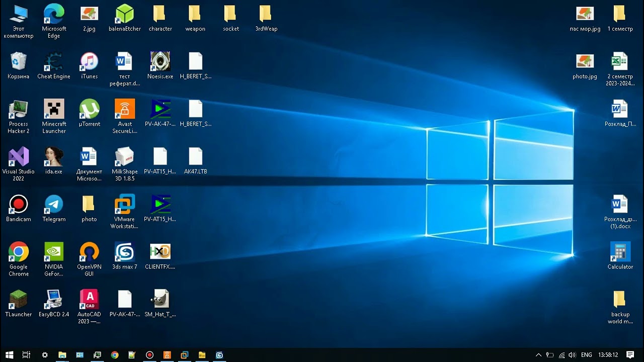Select the Telegram desktop shortcut
The width and height of the screenshot is (644, 362).
click(x=54, y=209)
